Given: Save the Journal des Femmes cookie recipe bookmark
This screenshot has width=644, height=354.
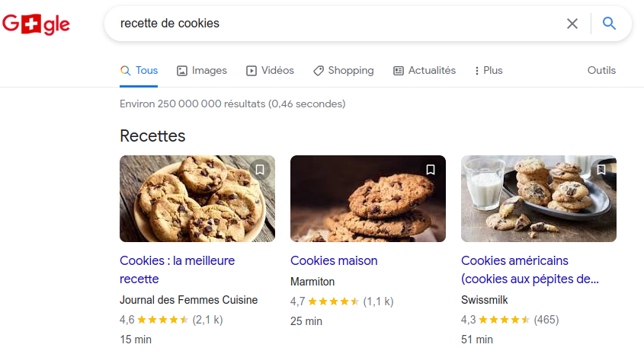Looking at the screenshot, I should (x=260, y=170).
